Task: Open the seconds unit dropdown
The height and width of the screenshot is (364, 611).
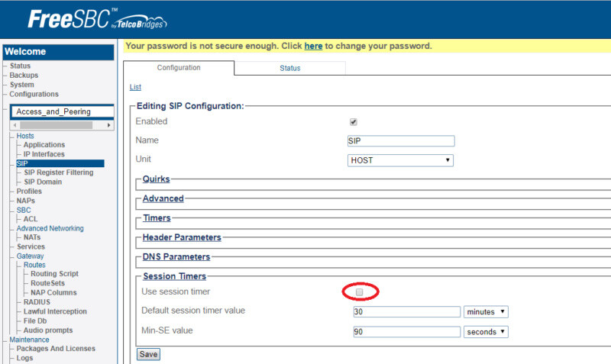Action: pyautogui.click(x=486, y=332)
